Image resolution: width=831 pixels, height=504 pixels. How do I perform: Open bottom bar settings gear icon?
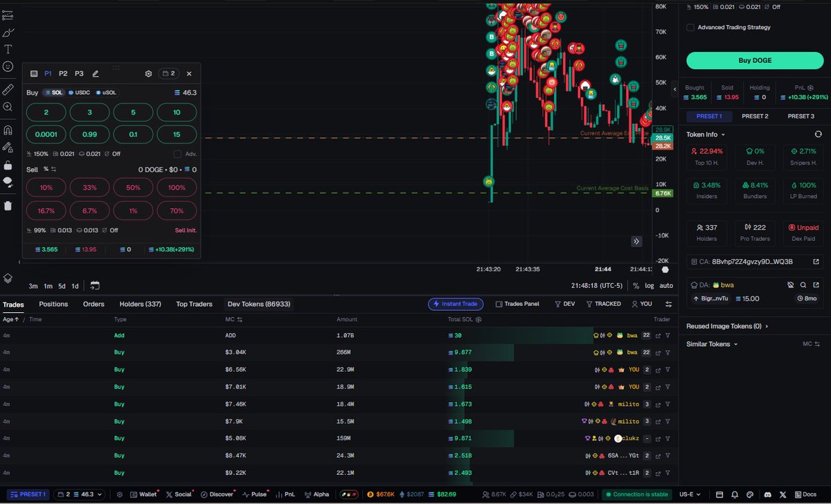[x=119, y=495]
